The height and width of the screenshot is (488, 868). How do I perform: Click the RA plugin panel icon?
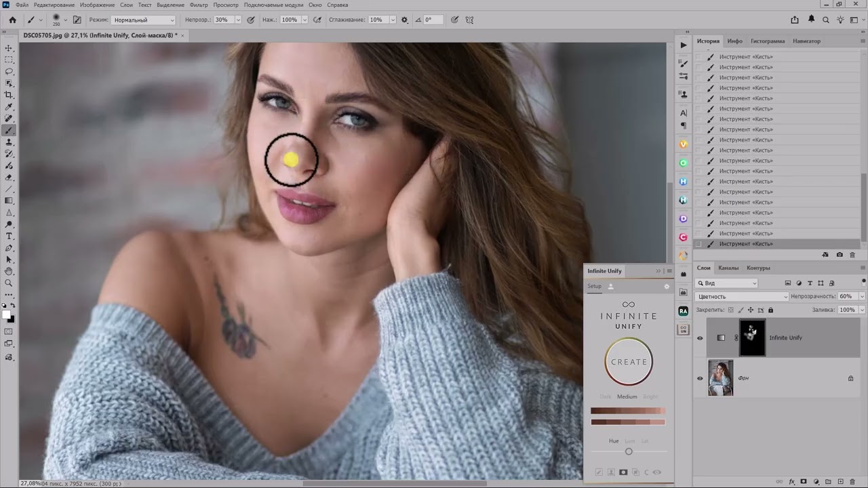tap(683, 311)
